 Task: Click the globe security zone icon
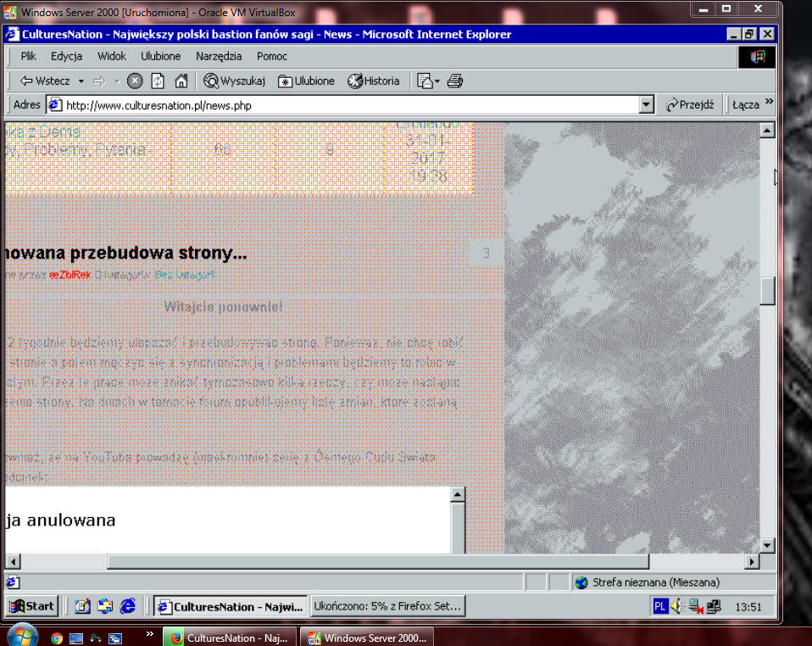(581, 582)
